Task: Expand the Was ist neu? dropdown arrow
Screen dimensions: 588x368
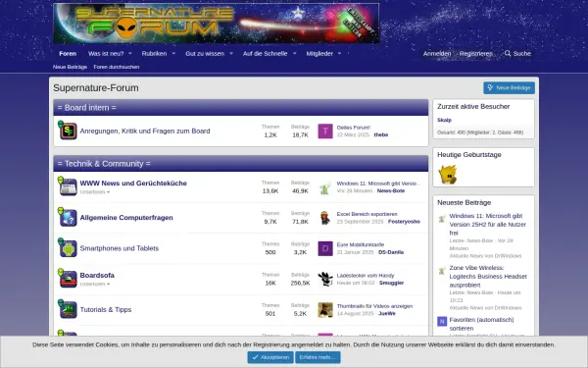Action: tap(130, 54)
